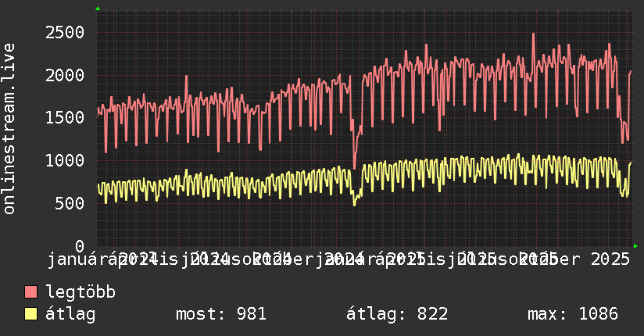Click the 2500 y-axis label
Screen dimensions: 644x336
click(65, 33)
